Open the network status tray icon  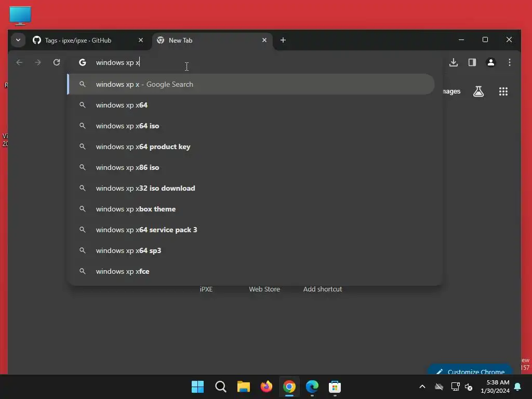[x=455, y=387]
